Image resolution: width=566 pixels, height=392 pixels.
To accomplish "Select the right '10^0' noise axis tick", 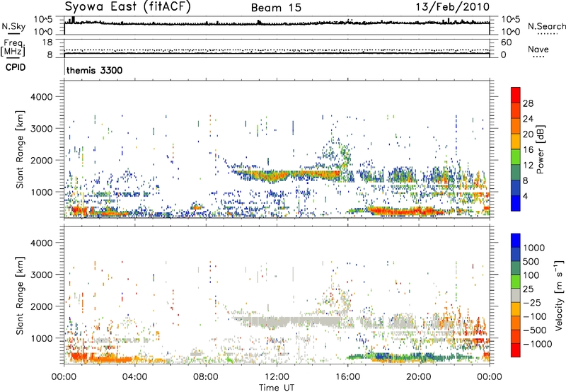I will tap(511, 32).
